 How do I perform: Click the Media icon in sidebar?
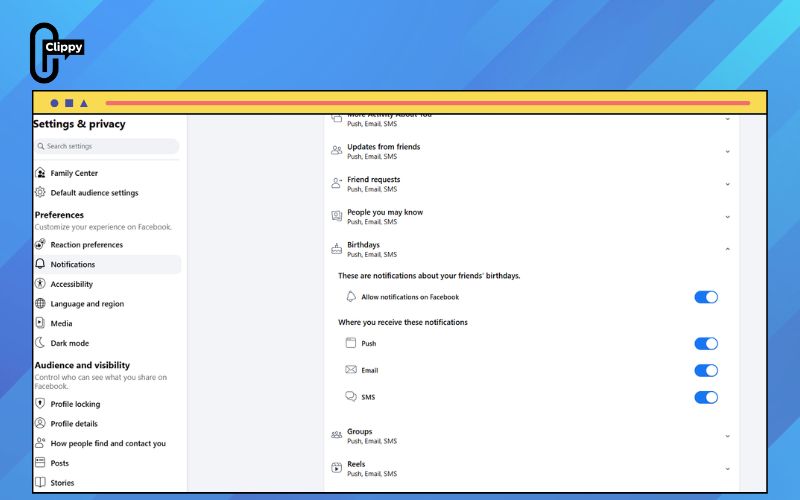click(x=40, y=323)
